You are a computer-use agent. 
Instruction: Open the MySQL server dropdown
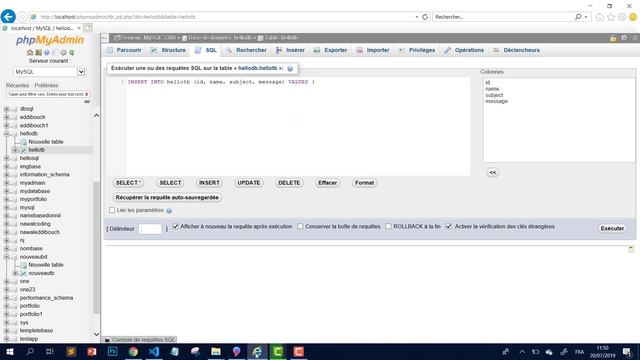tap(49, 72)
